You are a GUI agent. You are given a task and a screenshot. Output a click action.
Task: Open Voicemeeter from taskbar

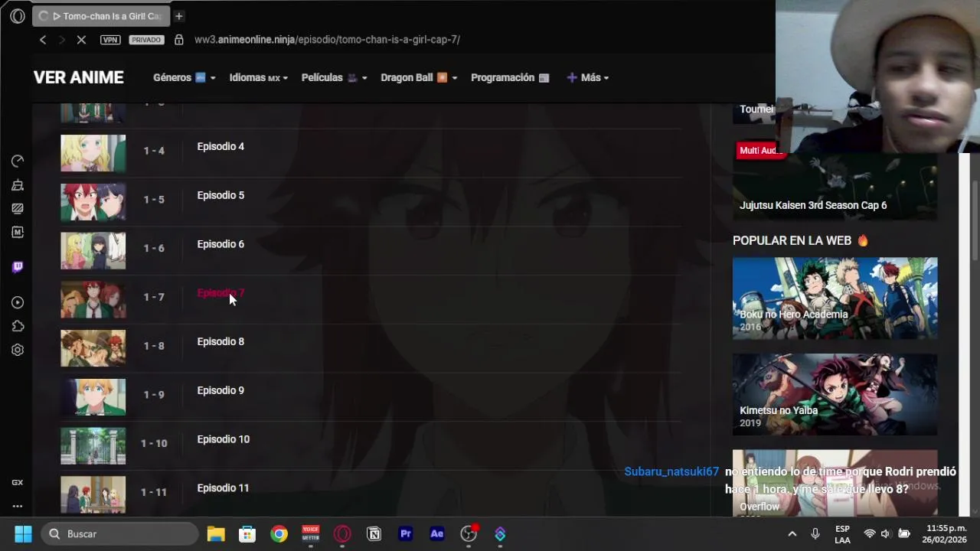coord(310,533)
